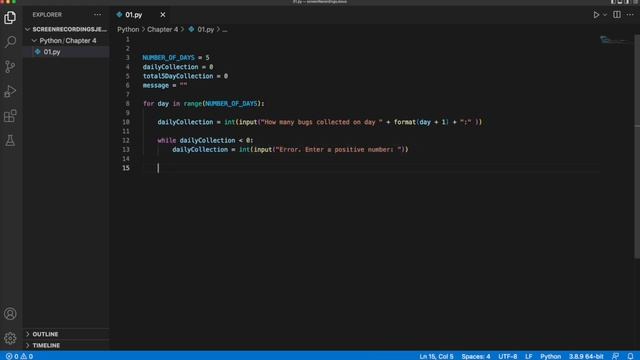Split the editor to the right
Viewport: 640px width, 360px height.
617,15
